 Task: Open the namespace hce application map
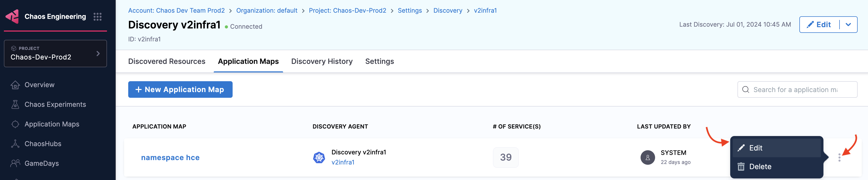pyautogui.click(x=170, y=157)
